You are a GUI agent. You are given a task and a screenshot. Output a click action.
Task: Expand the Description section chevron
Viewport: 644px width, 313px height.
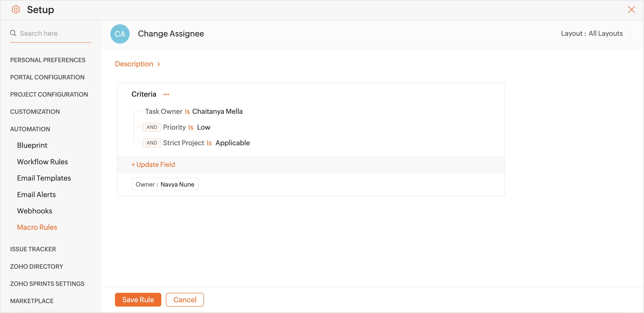[159, 64]
